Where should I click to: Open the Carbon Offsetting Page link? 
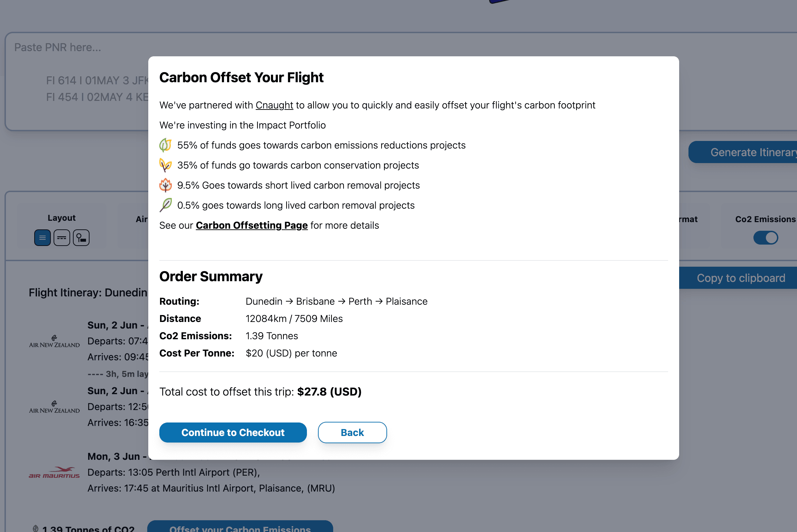point(251,225)
